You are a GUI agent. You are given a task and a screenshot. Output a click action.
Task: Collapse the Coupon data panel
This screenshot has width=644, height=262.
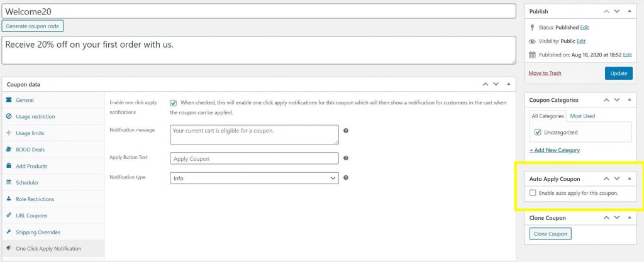pyautogui.click(x=508, y=84)
